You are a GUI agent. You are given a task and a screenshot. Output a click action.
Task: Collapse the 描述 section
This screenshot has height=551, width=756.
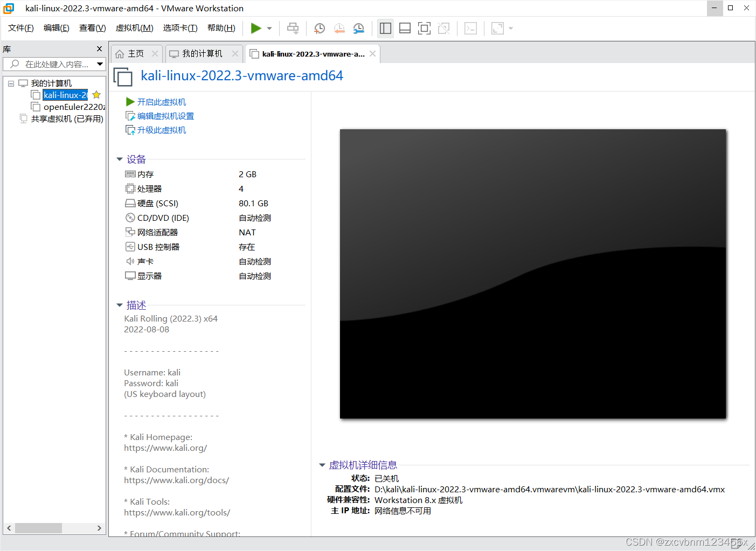pos(120,305)
